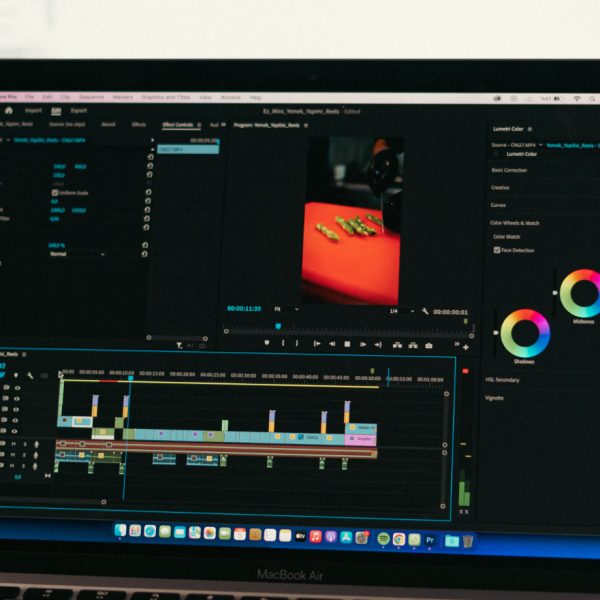This screenshot has width=600, height=600.
Task: Click the Lift button icon
Action: (397, 345)
